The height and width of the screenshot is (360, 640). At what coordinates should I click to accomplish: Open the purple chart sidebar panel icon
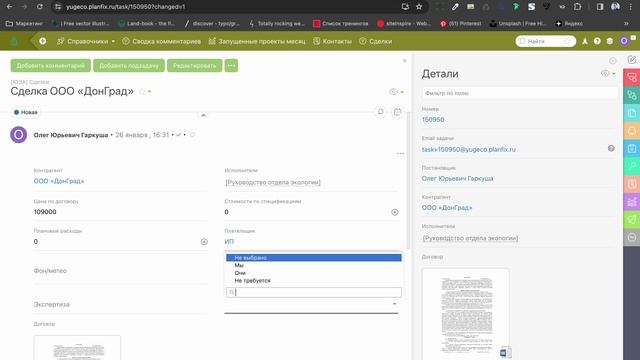pos(632,202)
